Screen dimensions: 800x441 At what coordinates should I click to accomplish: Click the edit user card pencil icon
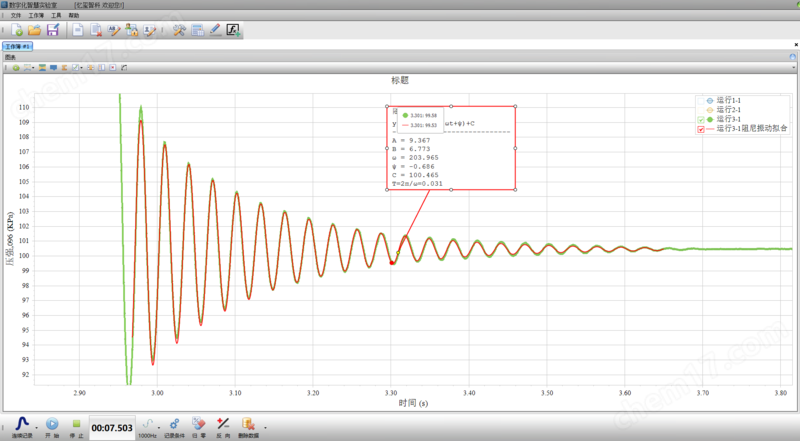(149, 30)
